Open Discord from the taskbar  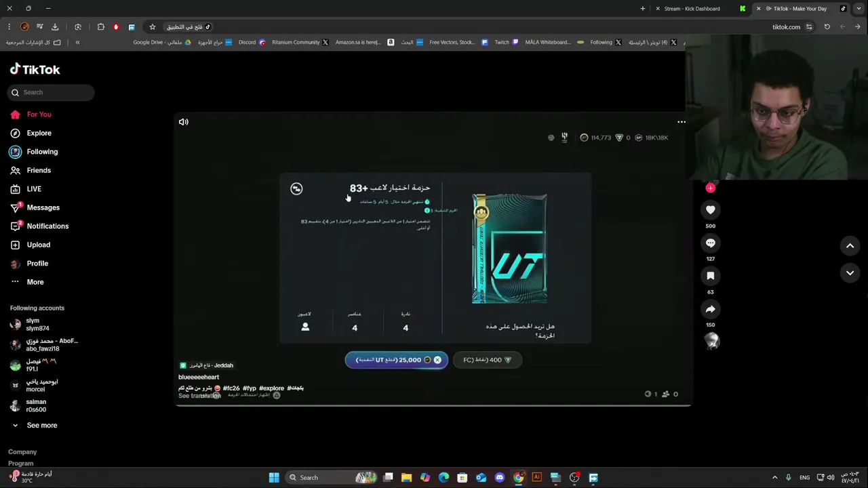[x=500, y=478]
